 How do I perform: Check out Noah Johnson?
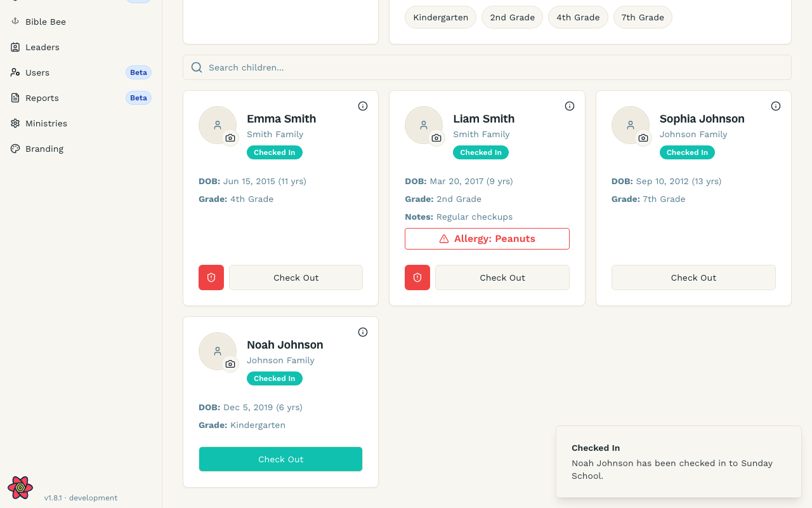(x=281, y=459)
